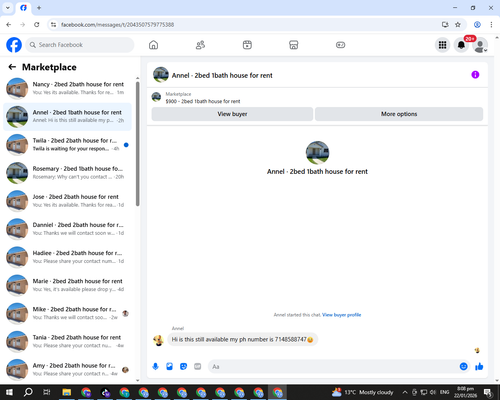This screenshot has width=500, height=400.
Task: Open tab search dropdown arrow
Action: click(x=8, y=8)
